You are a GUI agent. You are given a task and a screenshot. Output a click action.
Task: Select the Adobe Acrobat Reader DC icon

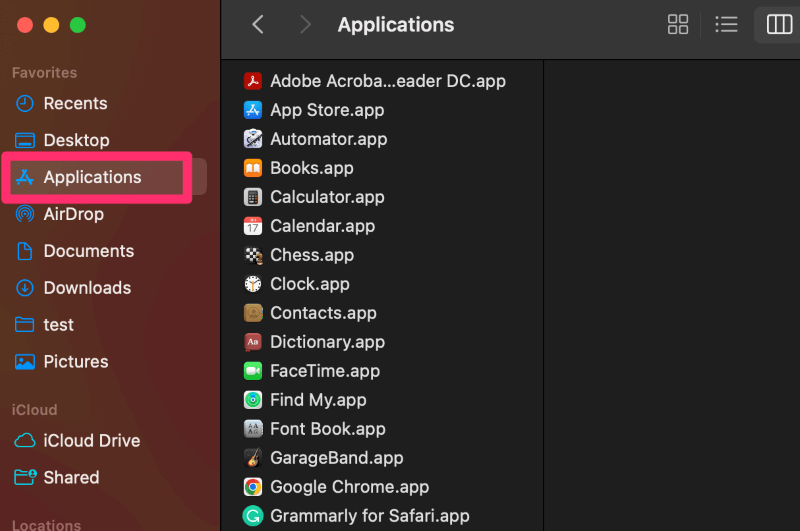pyautogui.click(x=253, y=81)
